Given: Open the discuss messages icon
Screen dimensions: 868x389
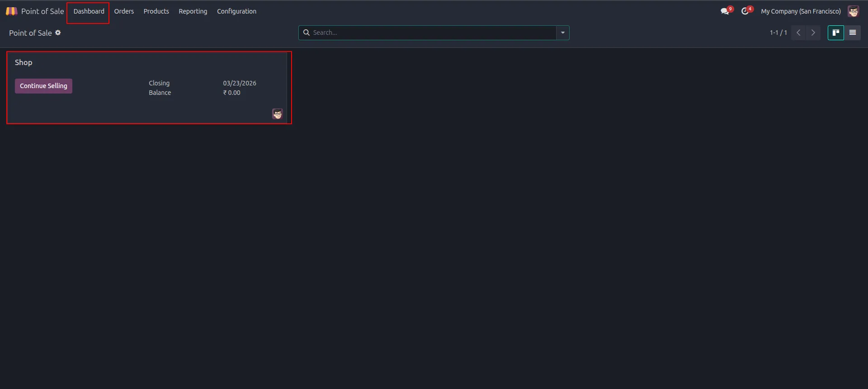Looking at the screenshot, I should click(x=725, y=11).
